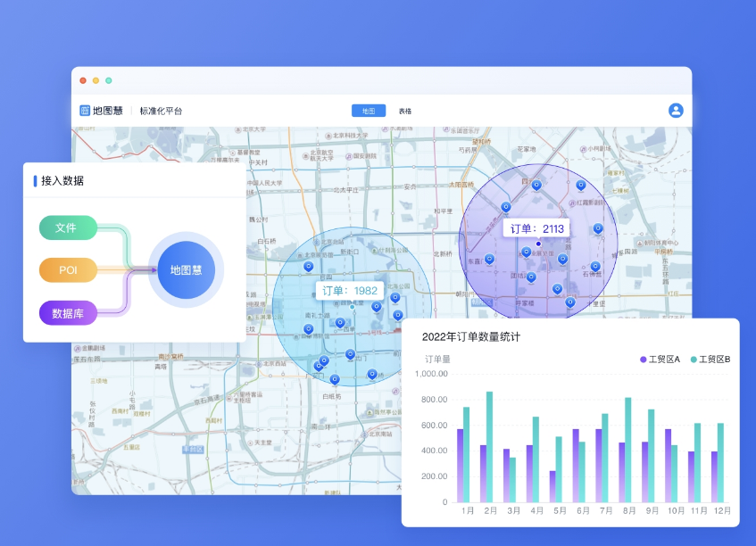Click the 地图慧 logo icon in header

[x=85, y=111]
